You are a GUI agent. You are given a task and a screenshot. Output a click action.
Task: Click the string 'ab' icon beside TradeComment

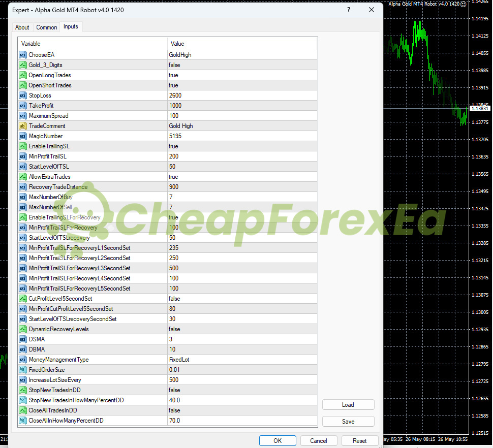pyautogui.click(x=23, y=126)
